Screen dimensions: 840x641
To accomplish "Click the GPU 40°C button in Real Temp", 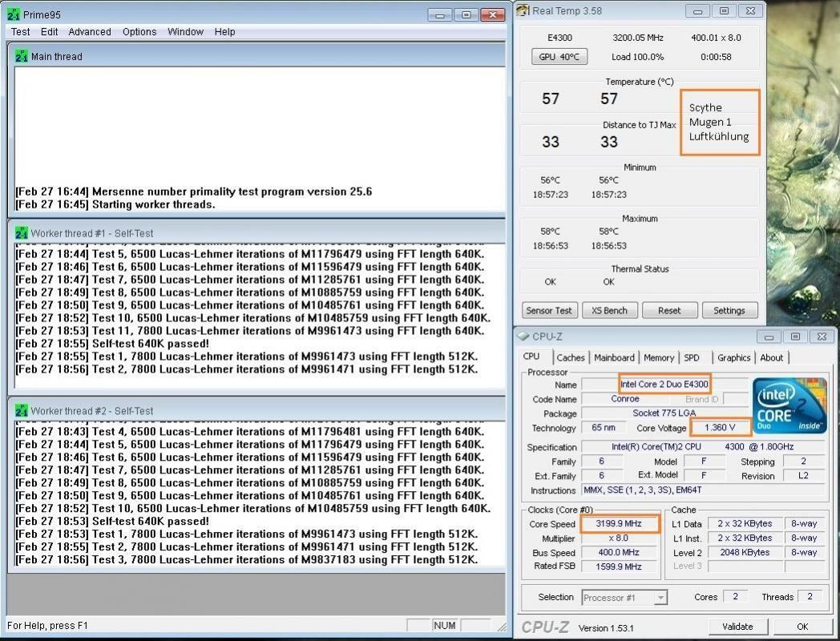I will 559,57.
